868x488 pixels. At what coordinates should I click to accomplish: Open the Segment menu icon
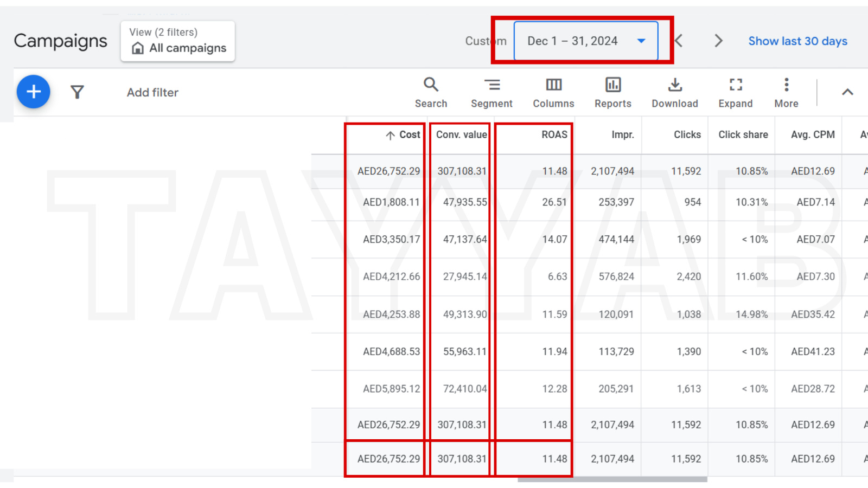[x=492, y=92]
